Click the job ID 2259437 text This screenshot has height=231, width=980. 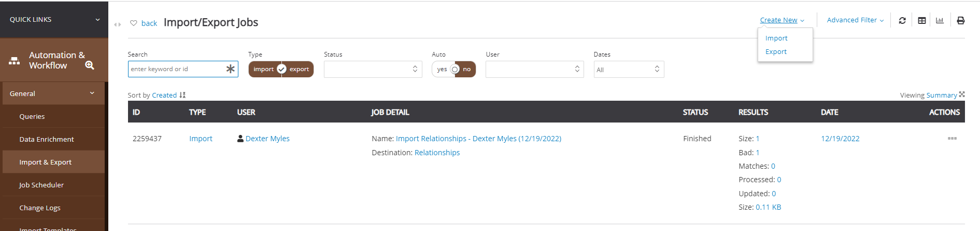[147, 139]
